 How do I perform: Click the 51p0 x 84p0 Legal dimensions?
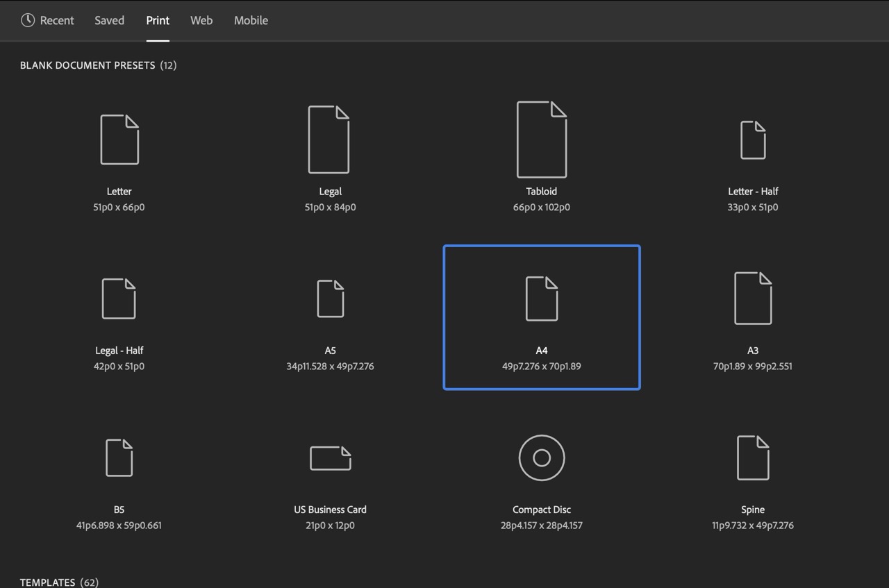[331, 207]
